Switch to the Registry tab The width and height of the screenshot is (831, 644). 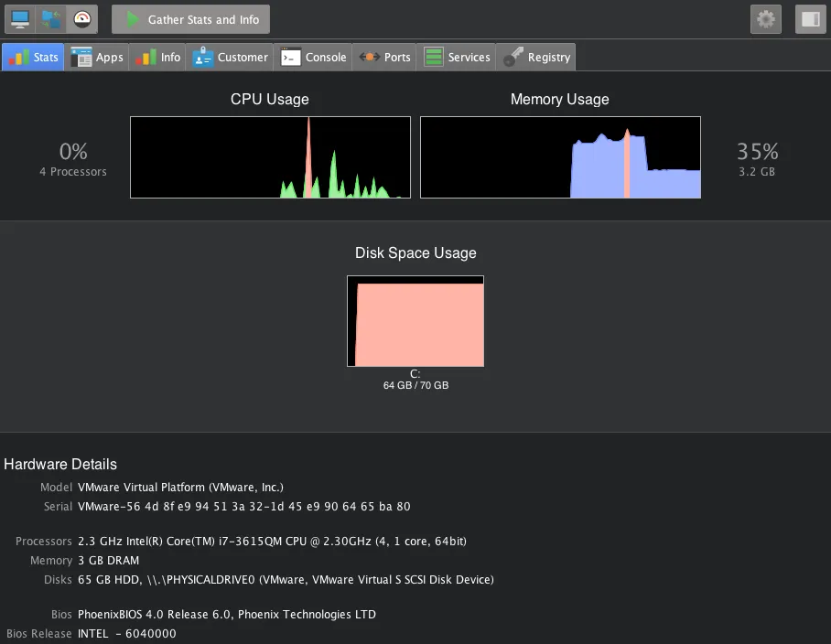[x=535, y=56]
